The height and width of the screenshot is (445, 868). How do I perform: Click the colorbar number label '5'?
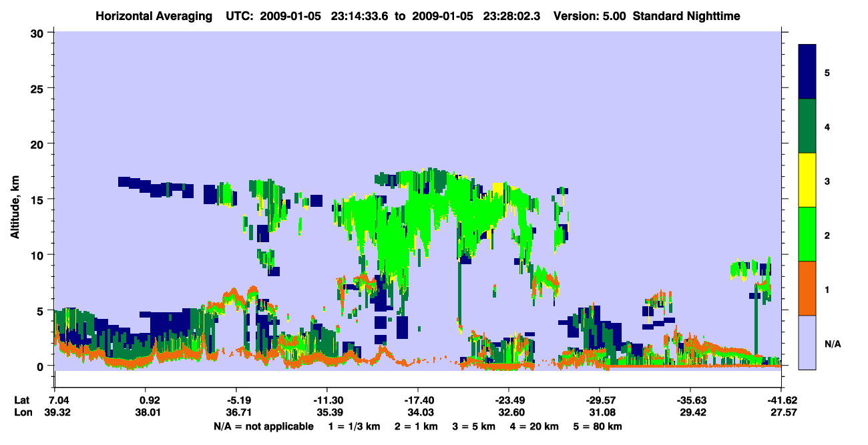point(827,72)
